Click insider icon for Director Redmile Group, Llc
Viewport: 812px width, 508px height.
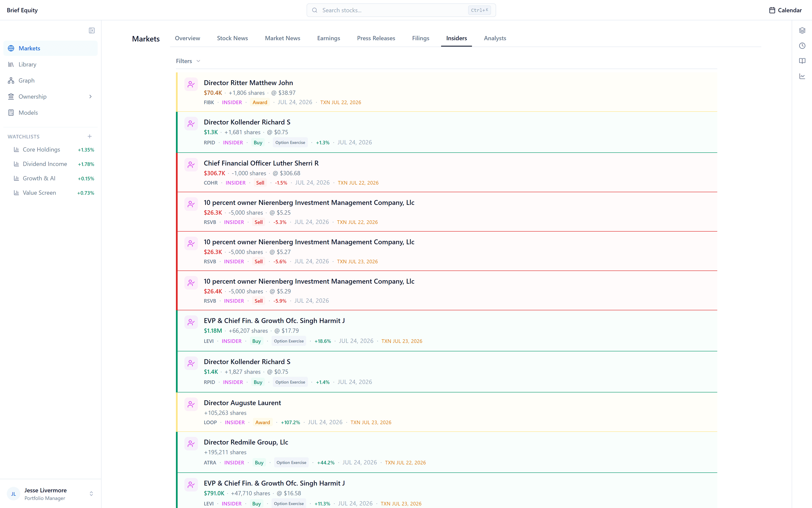[191, 444]
